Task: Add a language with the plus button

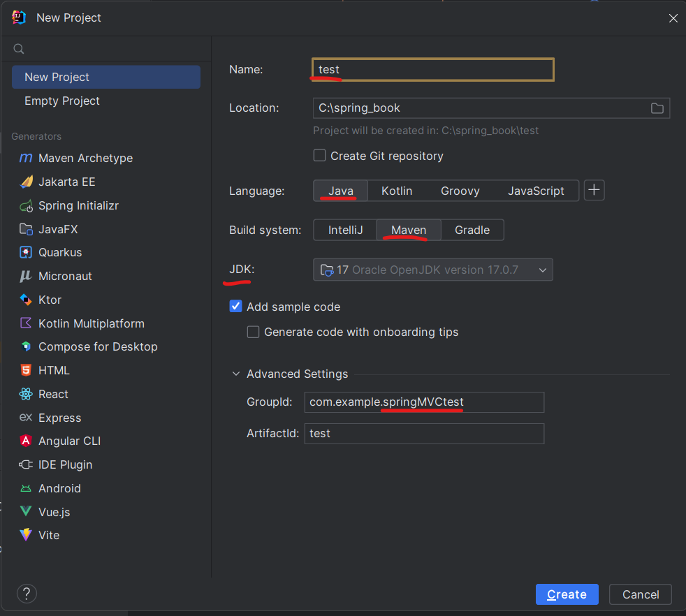Action: pyautogui.click(x=594, y=190)
